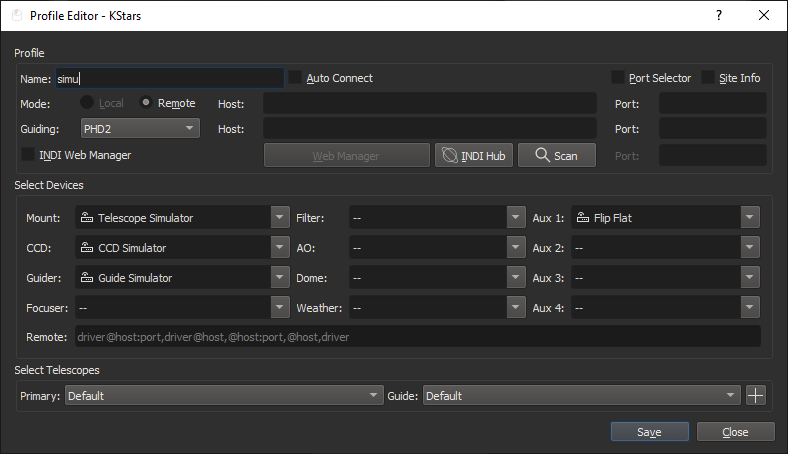Image resolution: width=788 pixels, height=454 pixels.
Task: Click the KStars window icon in title bar
Action: pos(17,16)
